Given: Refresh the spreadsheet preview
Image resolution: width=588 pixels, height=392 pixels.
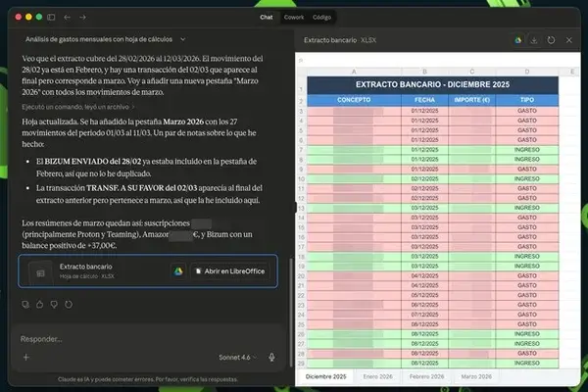Looking at the screenshot, I should click(551, 40).
